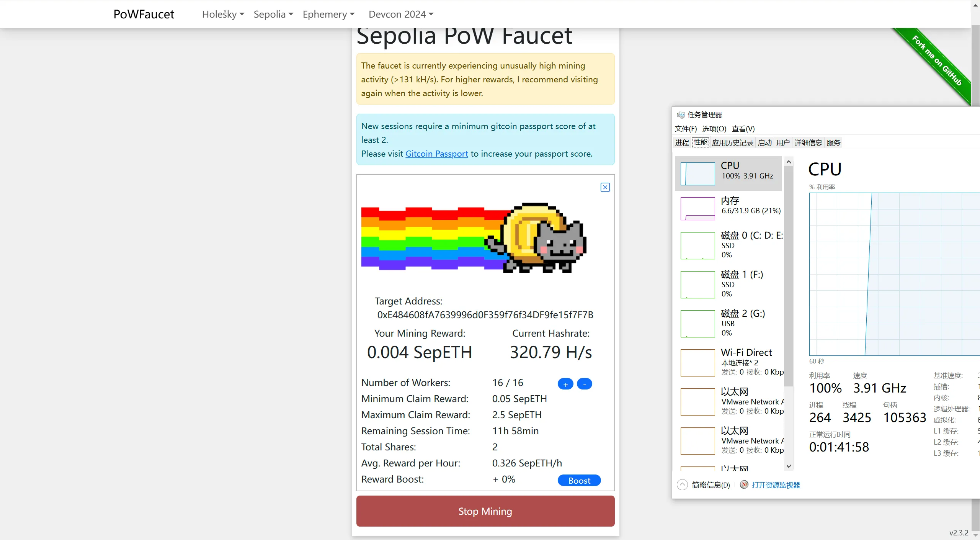Open the Options menu in Task Manager
This screenshot has height=540, width=980.
tap(714, 129)
